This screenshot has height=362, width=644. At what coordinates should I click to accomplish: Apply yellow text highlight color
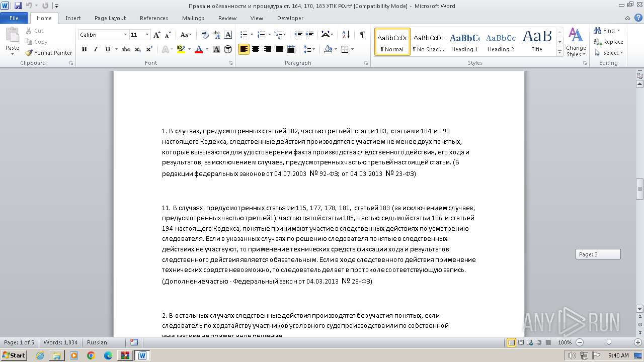point(181,49)
